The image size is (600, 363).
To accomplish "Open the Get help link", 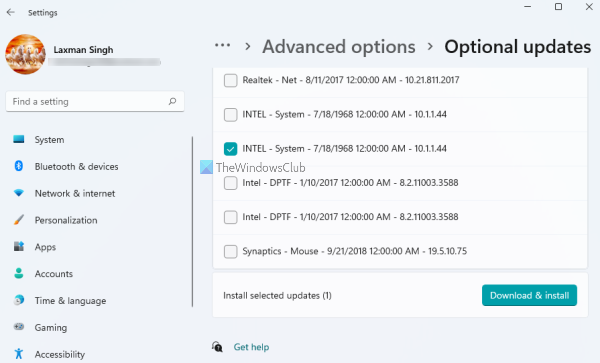I will point(251,347).
